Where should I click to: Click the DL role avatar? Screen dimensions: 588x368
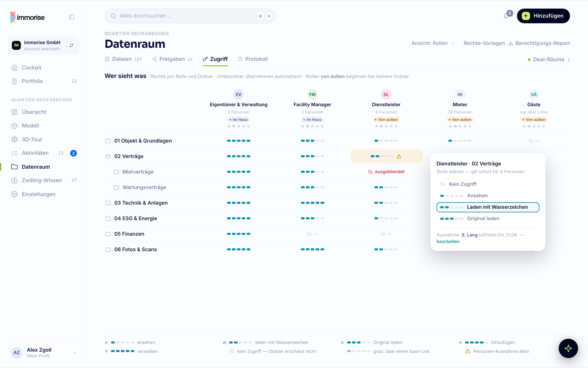pos(386,94)
